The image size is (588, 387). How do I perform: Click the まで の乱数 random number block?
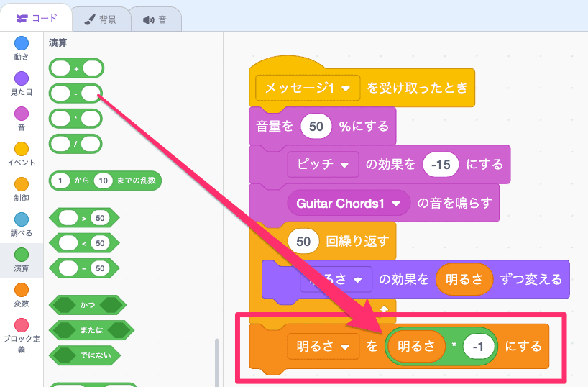coord(105,181)
